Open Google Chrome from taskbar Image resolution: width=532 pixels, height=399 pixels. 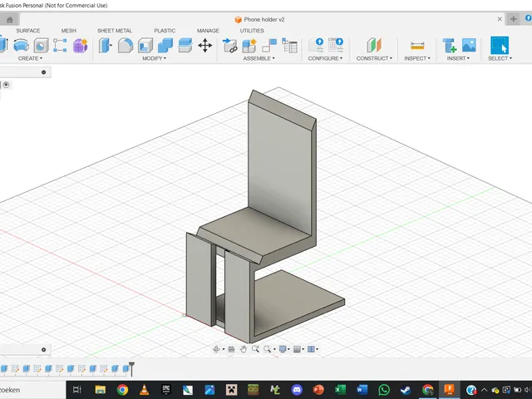pyautogui.click(x=122, y=390)
